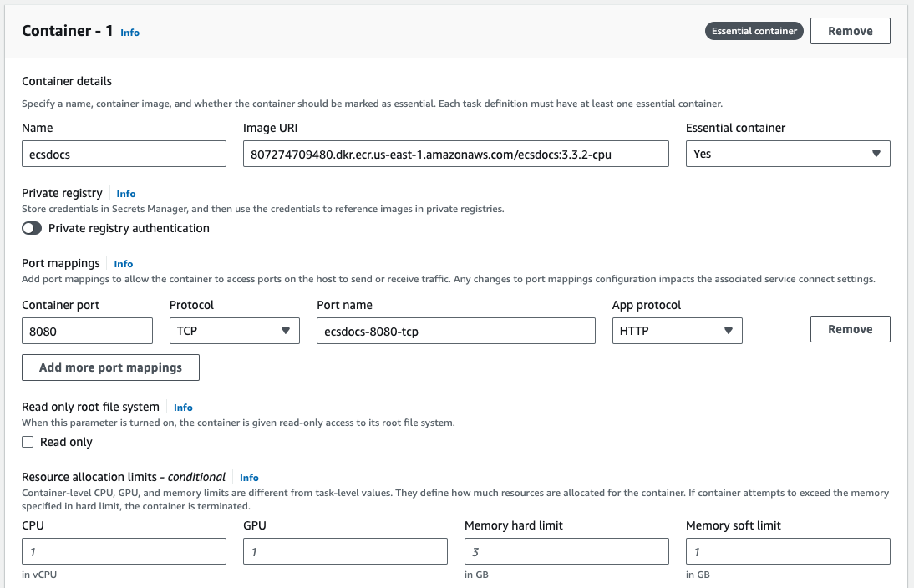Click Add more port mappings

(x=110, y=367)
